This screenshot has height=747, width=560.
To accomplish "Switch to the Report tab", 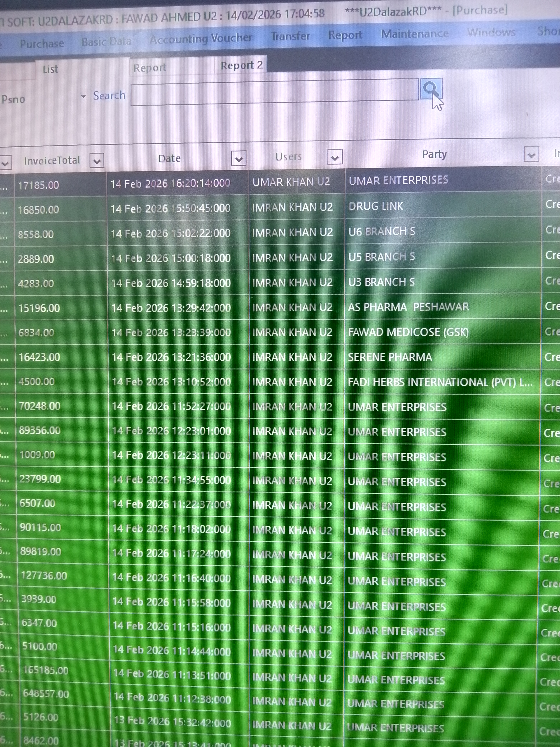I will point(150,68).
